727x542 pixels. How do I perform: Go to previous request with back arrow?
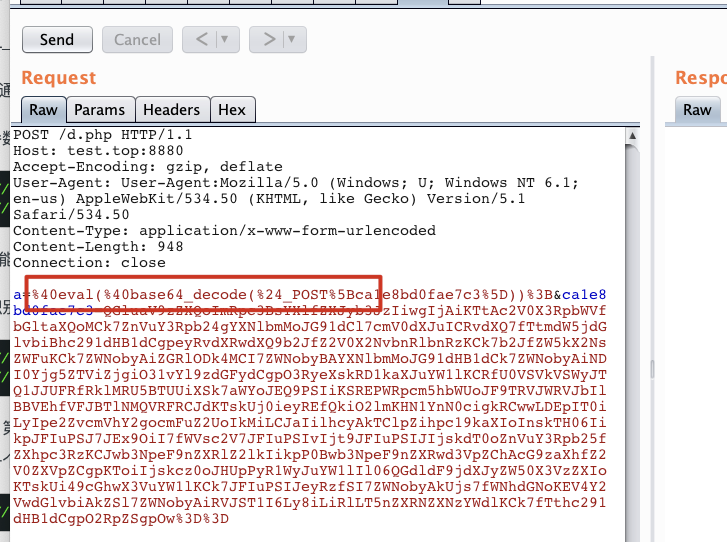click(x=202, y=39)
